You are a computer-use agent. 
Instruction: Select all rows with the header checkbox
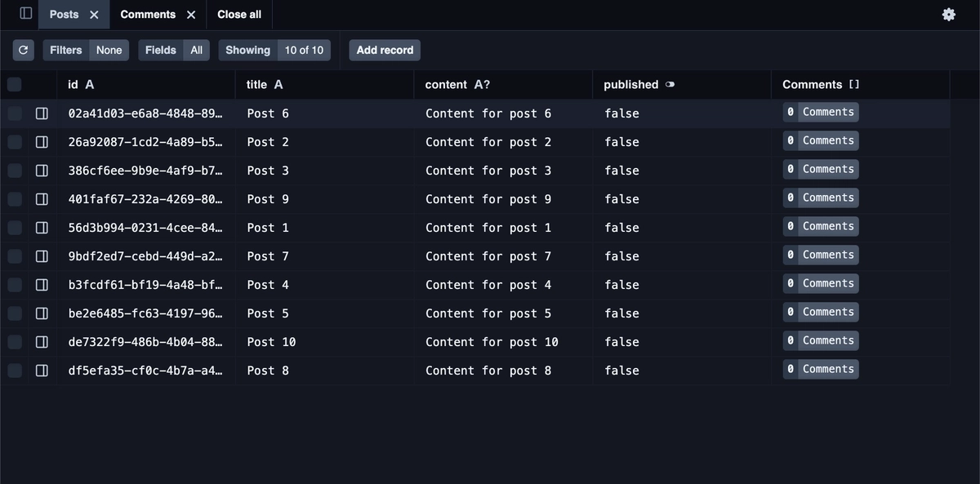[x=13, y=84]
